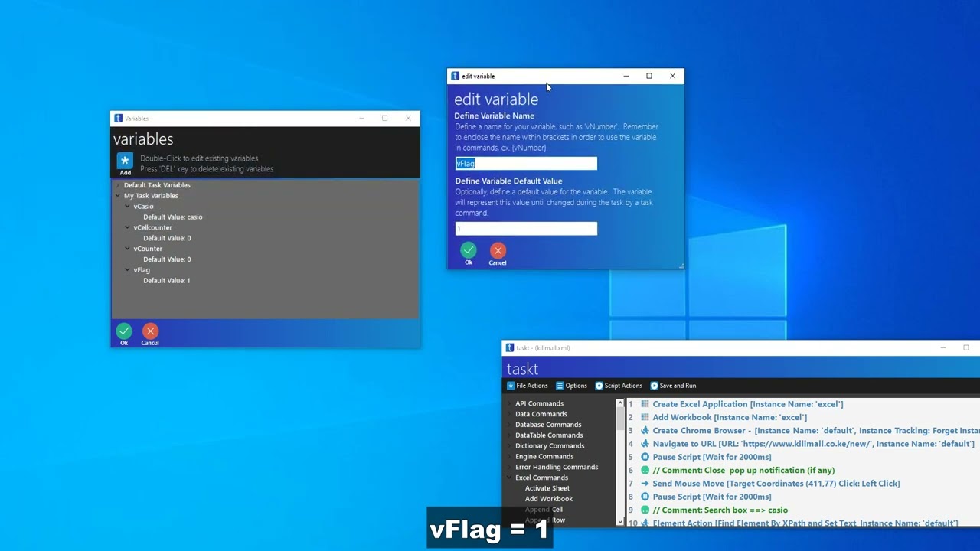This screenshot has width=980, height=551.
Task: Click command tree scrollbar up arrow
Action: (x=620, y=403)
